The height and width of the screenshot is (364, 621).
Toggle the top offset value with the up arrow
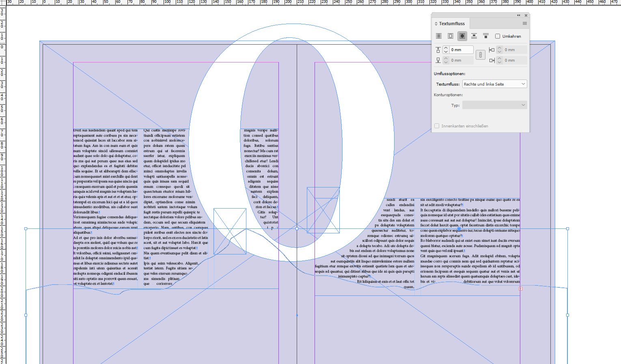[446, 47]
